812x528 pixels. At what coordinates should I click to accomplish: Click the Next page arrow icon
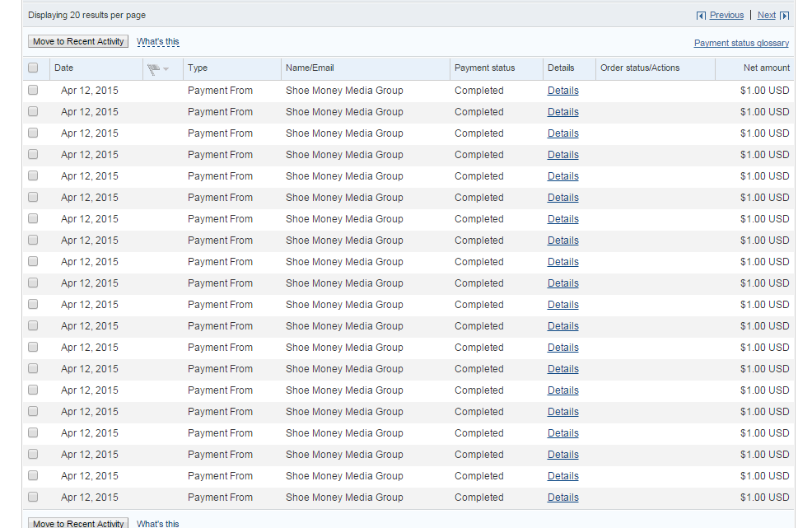[x=785, y=16]
